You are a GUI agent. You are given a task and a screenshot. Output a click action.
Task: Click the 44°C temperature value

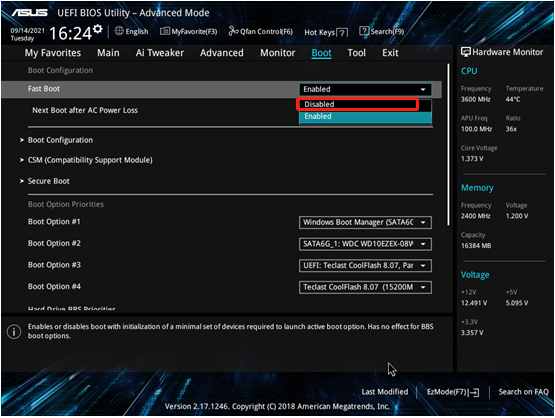[513, 99]
